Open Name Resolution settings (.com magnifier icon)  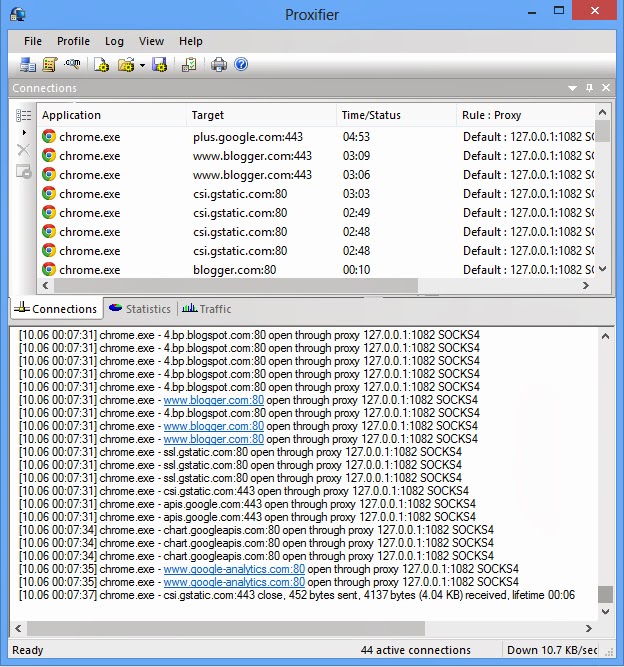coord(72,65)
